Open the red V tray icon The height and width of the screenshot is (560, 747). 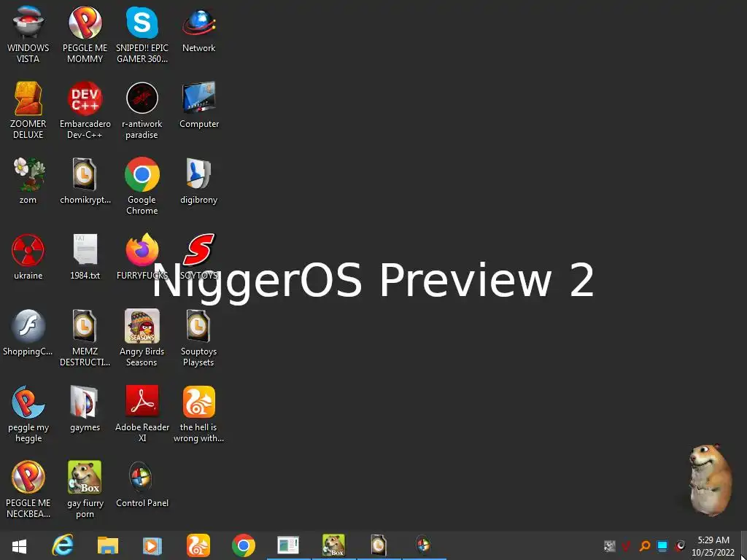click(x=627, y=545)
